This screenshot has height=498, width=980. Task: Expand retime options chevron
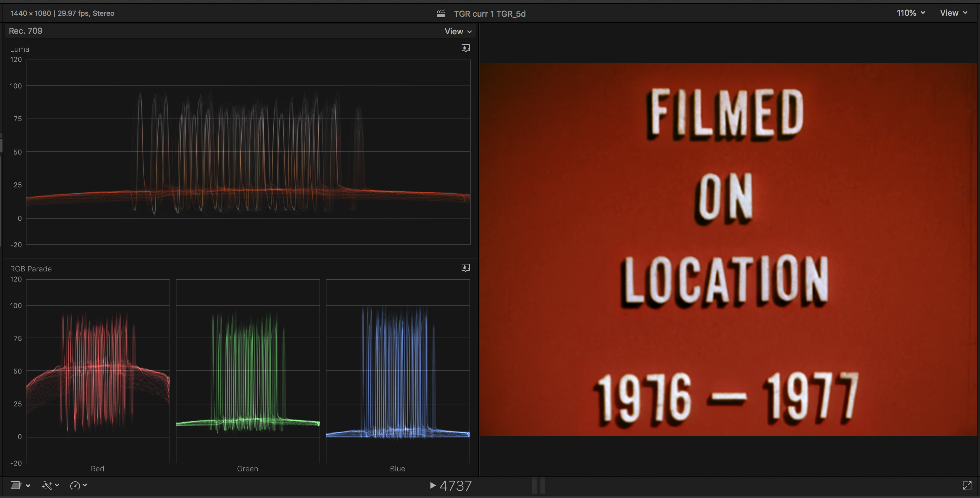point(85,485)
